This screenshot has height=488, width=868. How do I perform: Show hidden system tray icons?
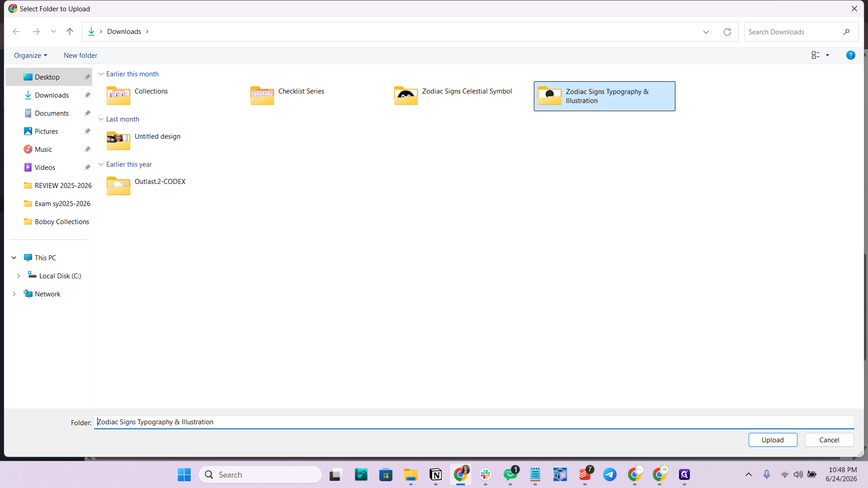coord(749,474)
